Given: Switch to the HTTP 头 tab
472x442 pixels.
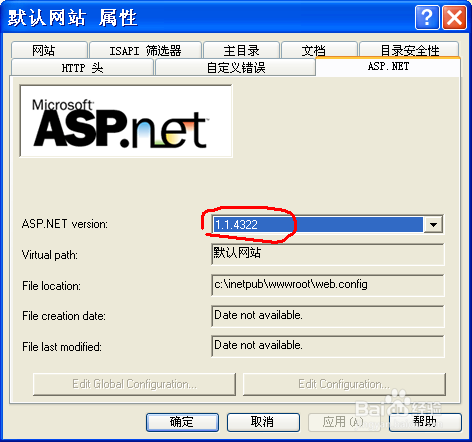Looking at the screenshot, I should [82, 68].
